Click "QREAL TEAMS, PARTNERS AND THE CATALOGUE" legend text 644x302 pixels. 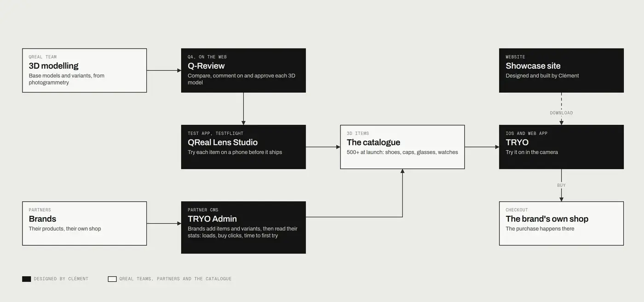click(x=175, y=279)
